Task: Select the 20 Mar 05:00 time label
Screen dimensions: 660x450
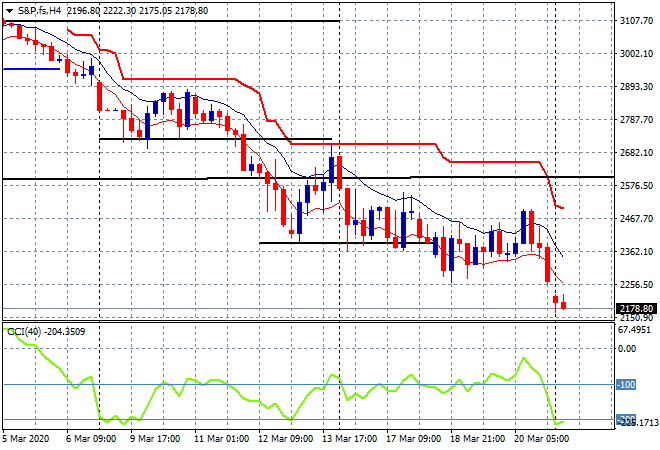Action: [x=541, y=439]
